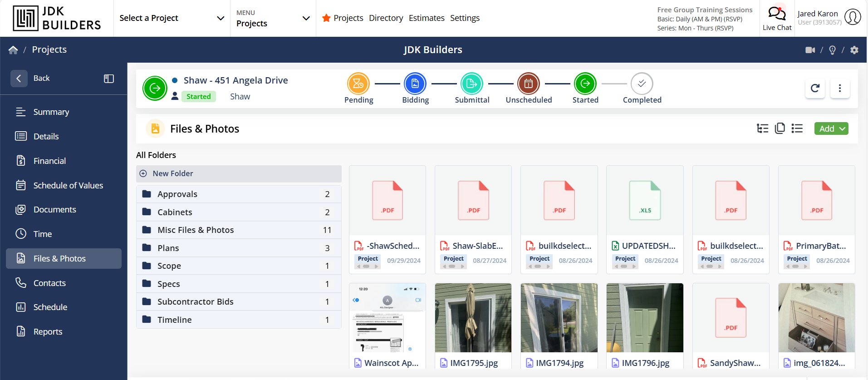Switch to bulleted list view icon
The image size is (868, 380).
pyautogui.click(x=797, y=128)
